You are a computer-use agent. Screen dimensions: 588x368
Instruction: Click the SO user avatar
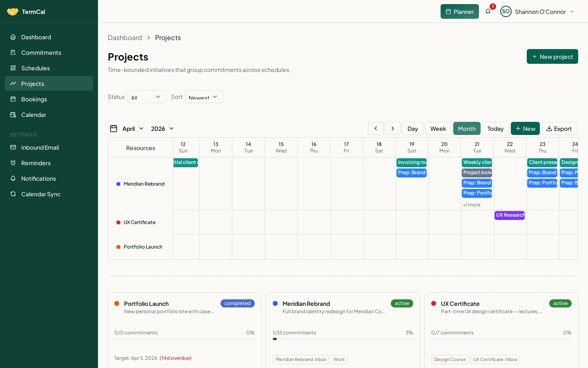[506, 11]
